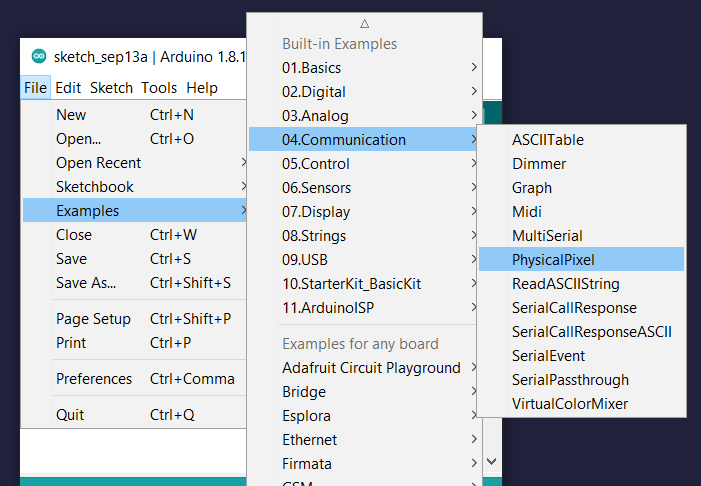Expand the Open Recent submenu
701x486 pixels.
(135, 163)
